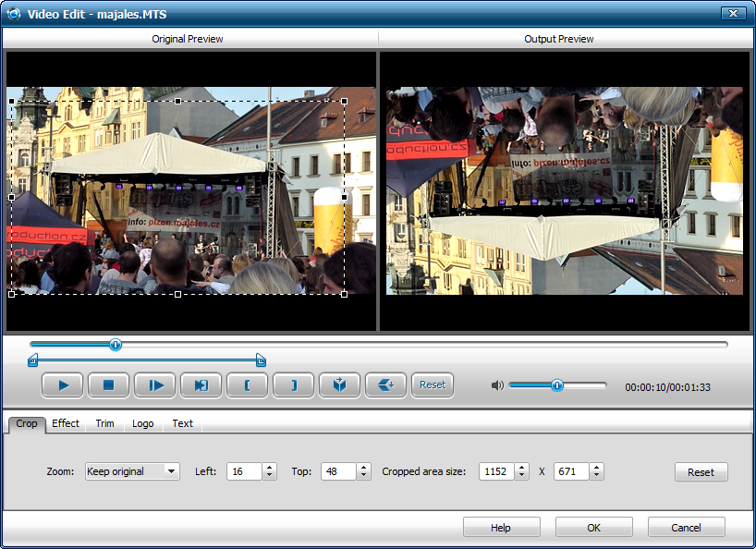The image size is (756, 549).
Task: Stop the video playback
Action: [108, 385]
